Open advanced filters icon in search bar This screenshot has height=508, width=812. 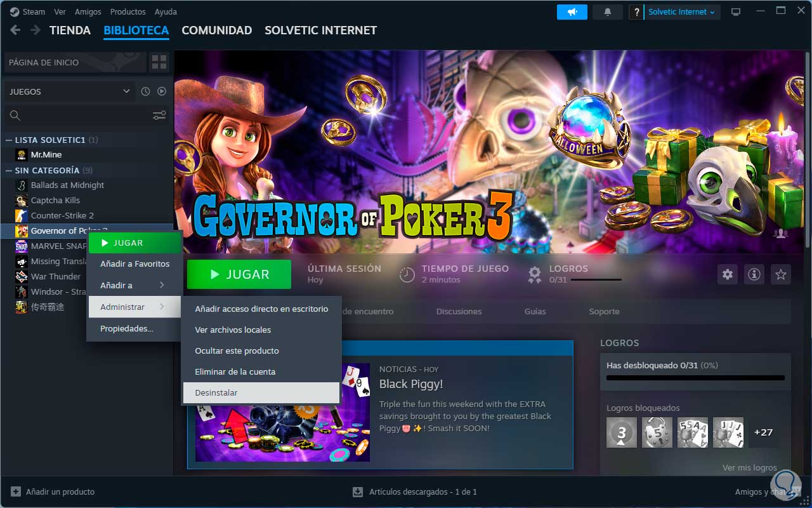point(159,115)
